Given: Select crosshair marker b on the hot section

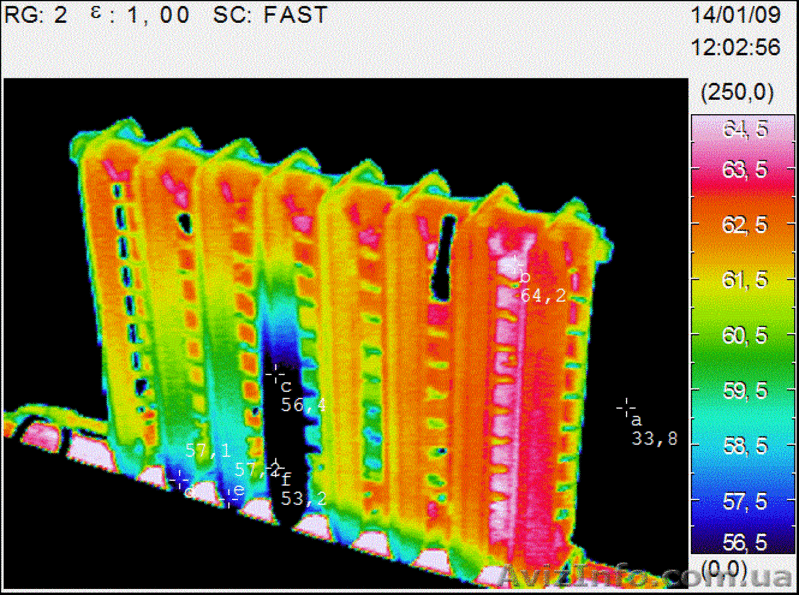Looking at the screenshot, I should click(x=515, y=265).
